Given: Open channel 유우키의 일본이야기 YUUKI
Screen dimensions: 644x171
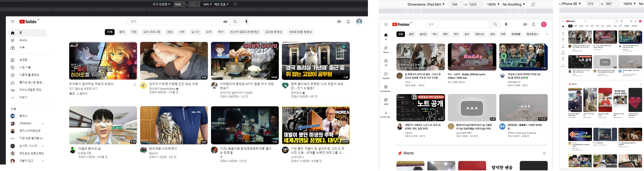Looking at the screenshot, I should click(x=236, y=93).
